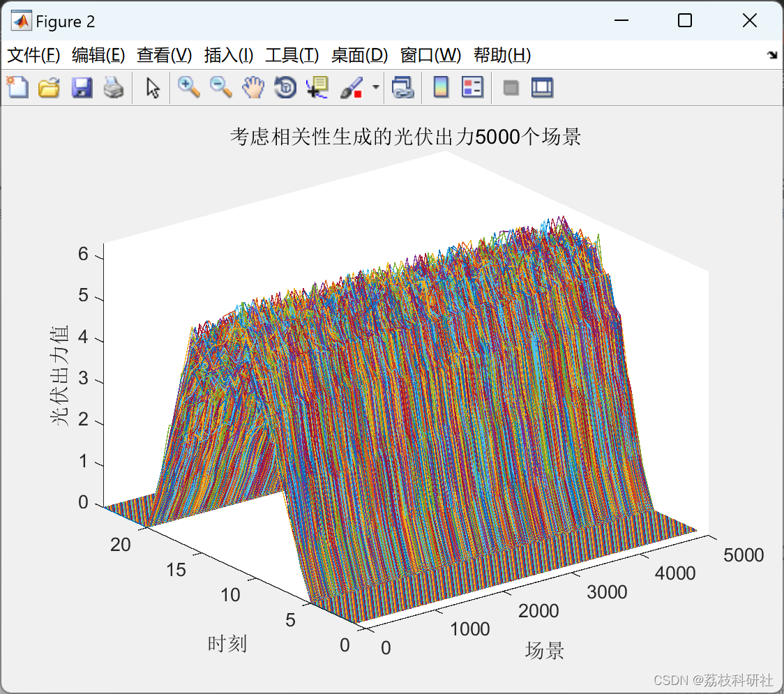Print figure with printer icon
784x694 pixels.
[114, 87]
